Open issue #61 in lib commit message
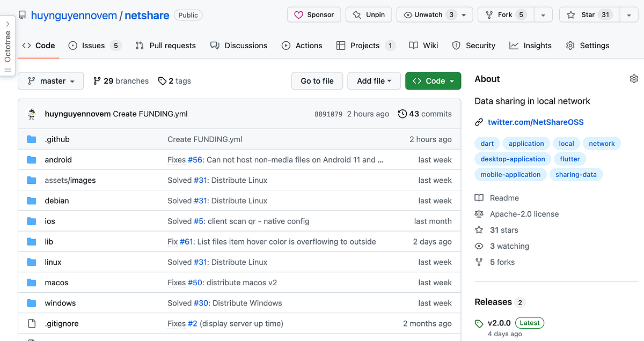 [186, 242]
